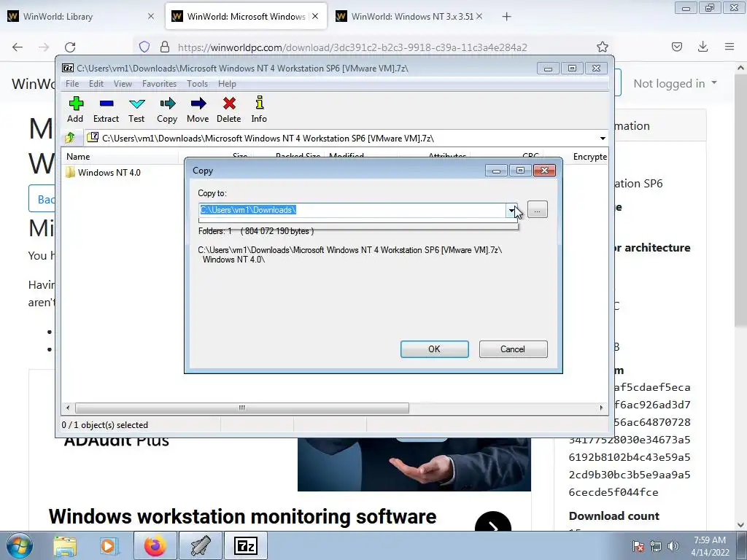Open the volume speaker tray icon
This screenshot has height=560, width=747.
pos(673,546)
